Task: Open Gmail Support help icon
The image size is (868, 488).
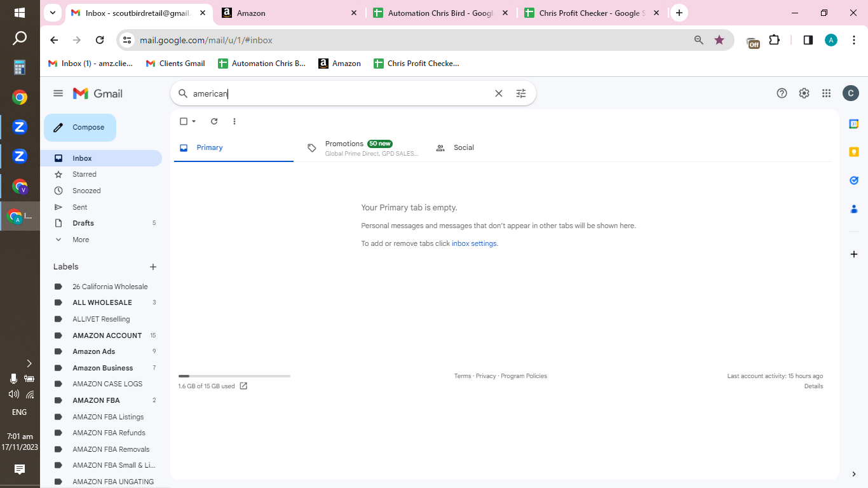Action: (782, 93)
